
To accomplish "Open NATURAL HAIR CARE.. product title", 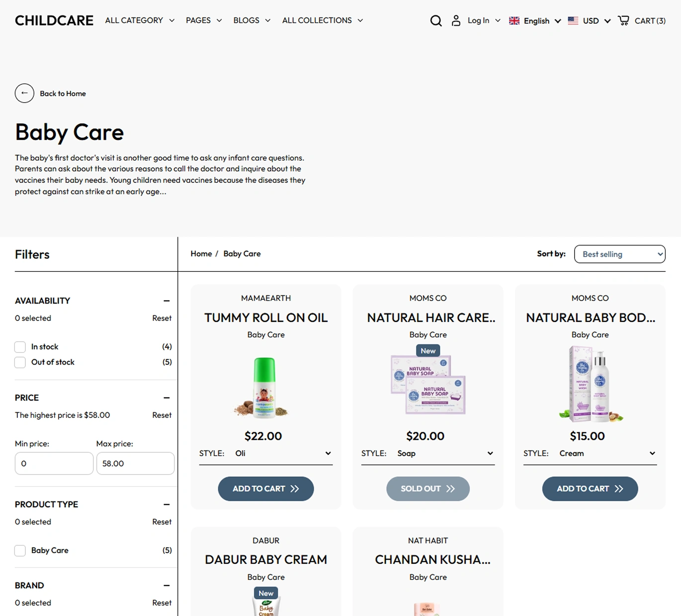I will coord(431,318).
